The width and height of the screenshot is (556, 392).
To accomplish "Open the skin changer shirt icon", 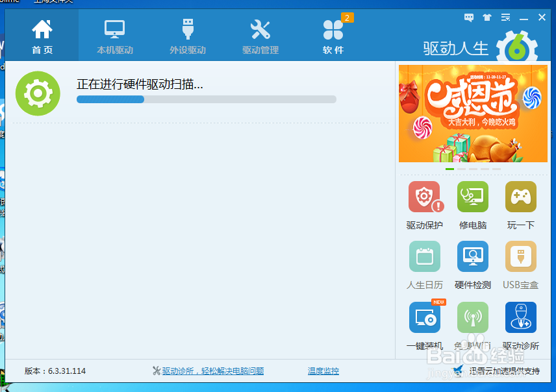I will [x=487, y=18].
